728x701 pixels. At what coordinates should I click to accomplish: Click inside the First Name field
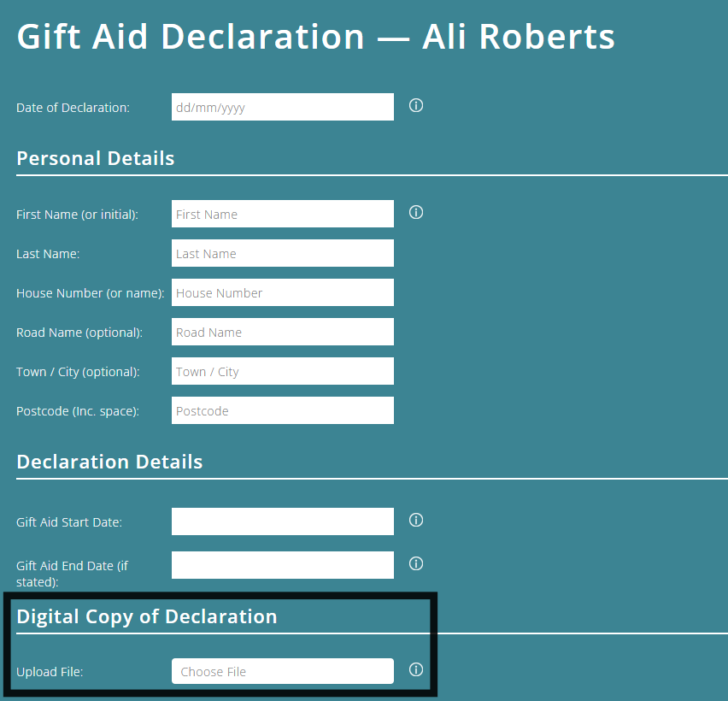(x=282, y=214)
